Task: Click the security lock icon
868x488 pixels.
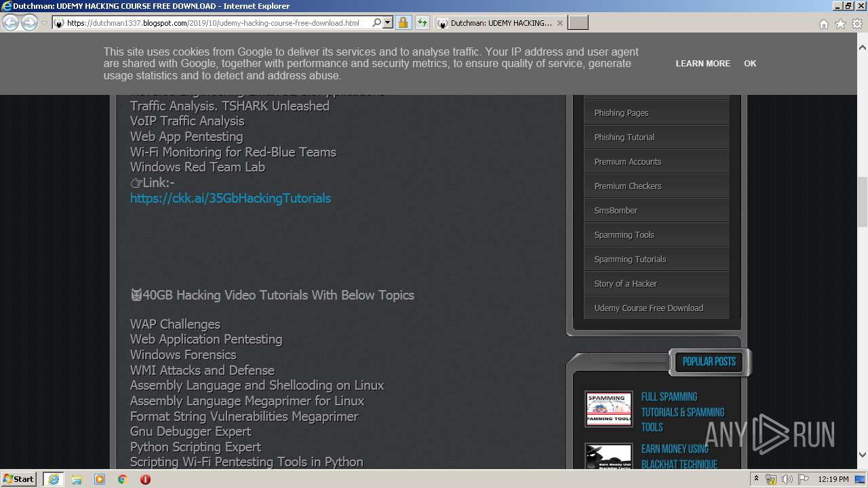Action: coord(403,23)
